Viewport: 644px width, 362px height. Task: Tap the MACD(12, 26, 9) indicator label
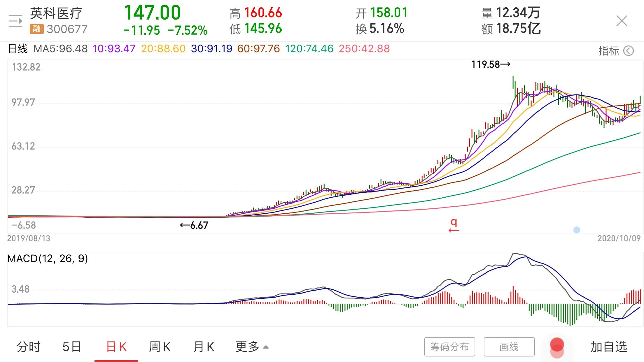[x=48, y=259]
